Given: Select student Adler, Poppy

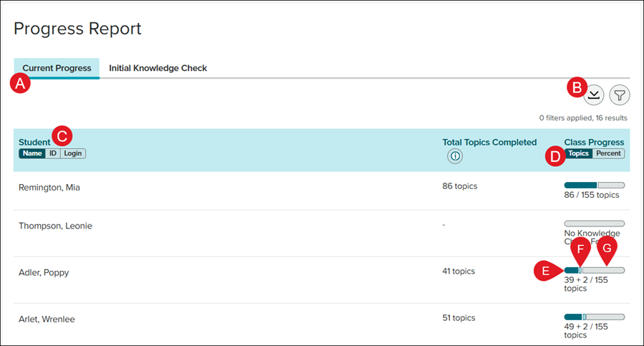Looking at the screenshot, I should click(x=44, y=272).
